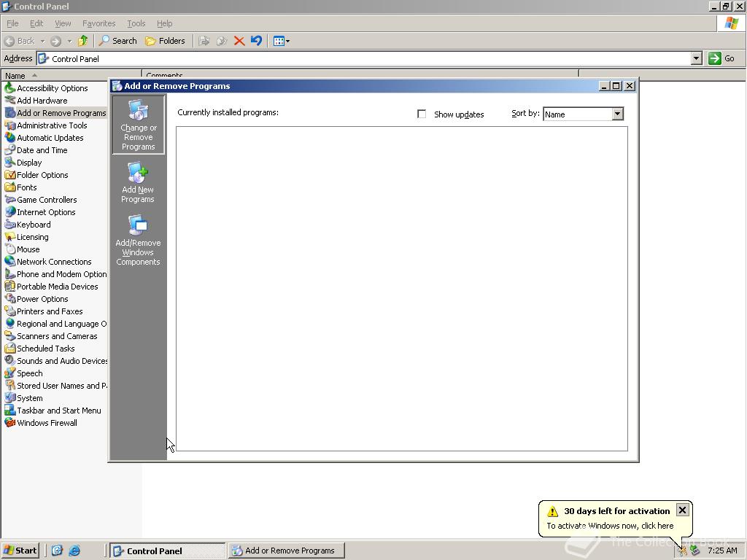The height and width of the screenshot is (560, 747).
Task: Click the blue Undo icon
Action: (256, 41)
